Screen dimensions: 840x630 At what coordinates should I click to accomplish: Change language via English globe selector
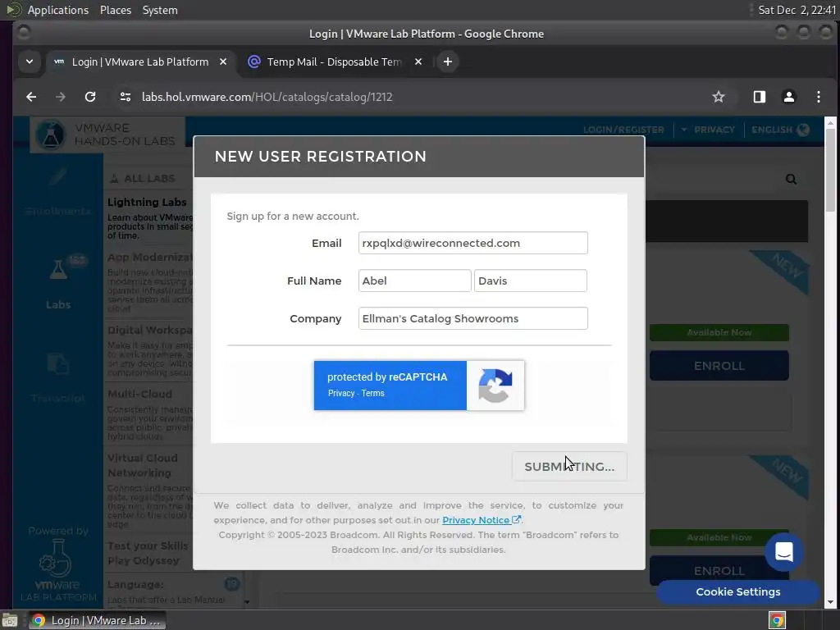click(x=781, y=130)
